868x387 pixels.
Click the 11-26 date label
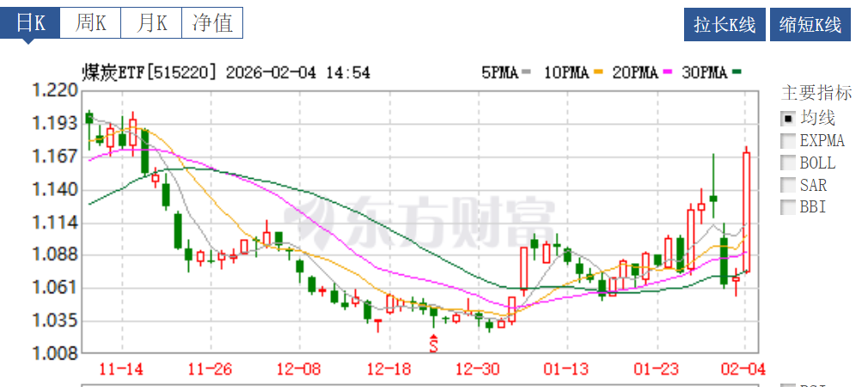click(211, 369)
